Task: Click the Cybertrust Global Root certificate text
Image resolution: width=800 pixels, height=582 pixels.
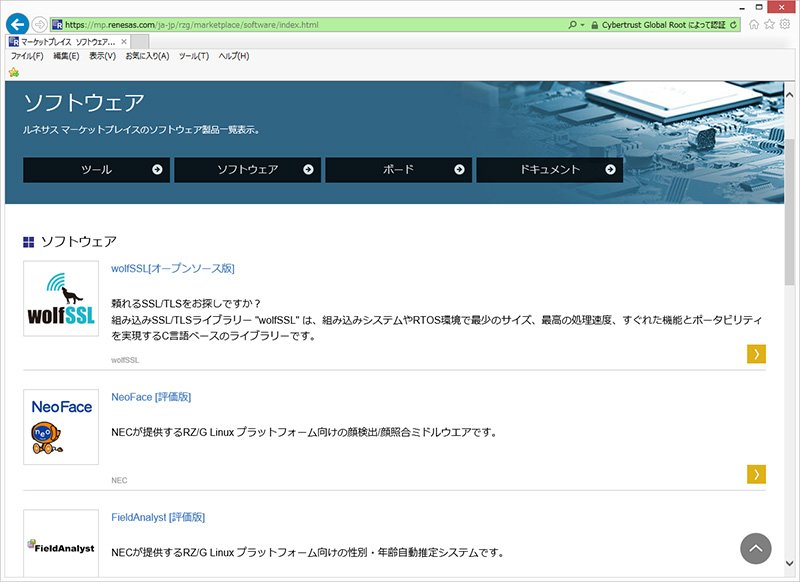Action: pos(663,24)
